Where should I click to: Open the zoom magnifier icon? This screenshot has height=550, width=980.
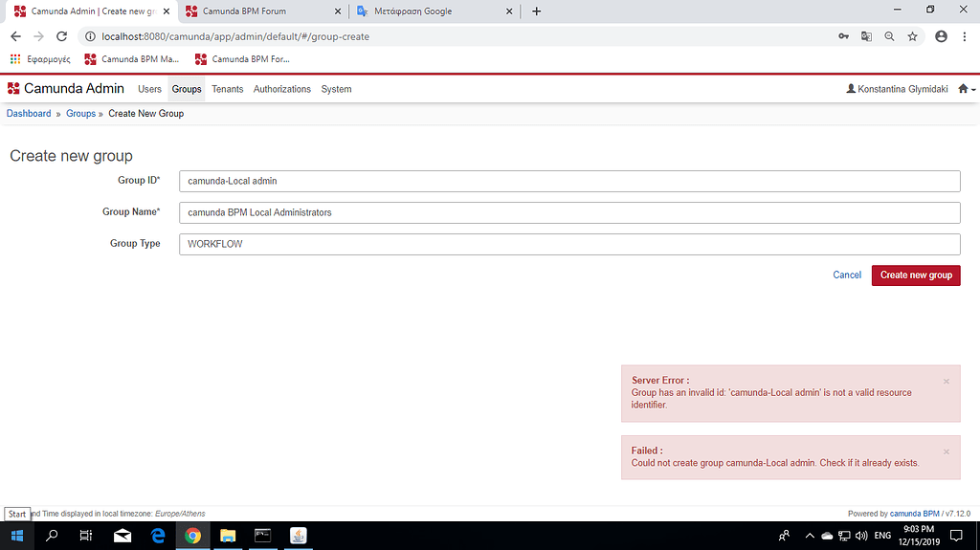click(x=889, y=36)
